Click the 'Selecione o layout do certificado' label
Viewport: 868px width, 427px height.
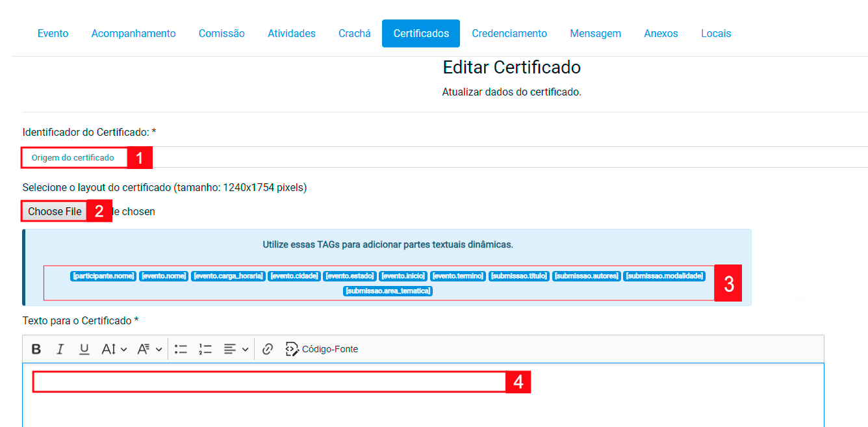pos(164,188)
